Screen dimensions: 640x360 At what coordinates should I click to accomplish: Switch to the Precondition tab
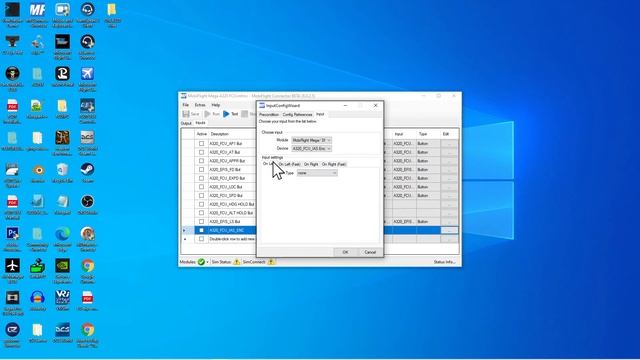point(269,115)
